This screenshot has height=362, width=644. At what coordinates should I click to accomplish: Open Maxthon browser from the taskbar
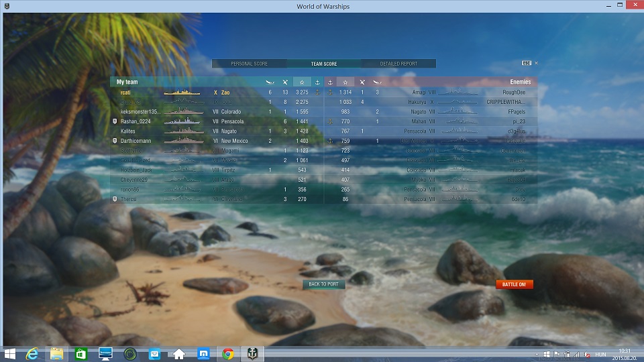[203, 354]
